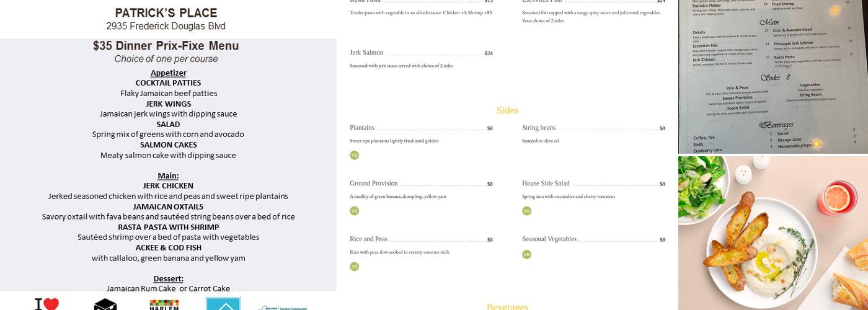Viewport: 868px width, 310px height.
Task: Open the hummus and toast food photo
Action: [x=773, y=232]
